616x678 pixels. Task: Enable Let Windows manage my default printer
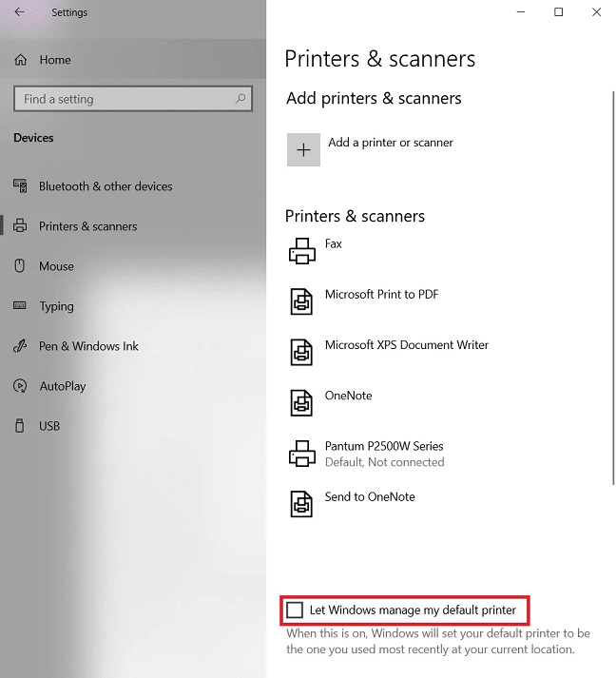[295, 610]
